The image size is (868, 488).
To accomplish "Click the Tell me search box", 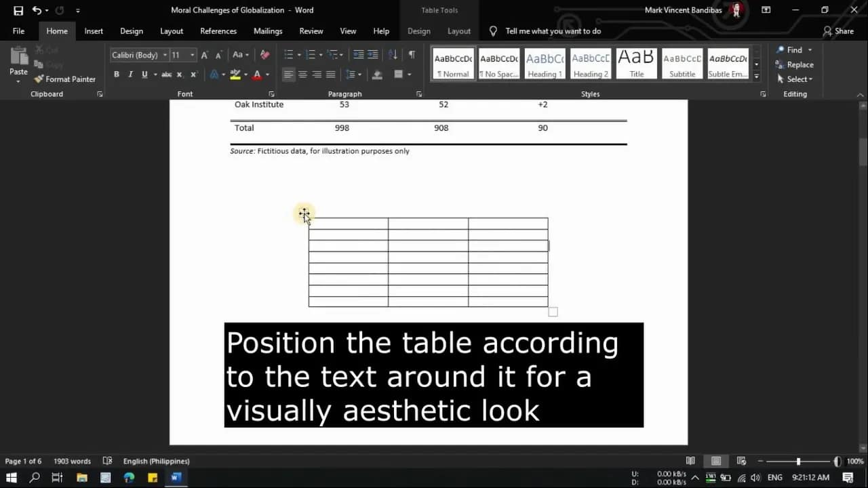I will pos(553,31).
